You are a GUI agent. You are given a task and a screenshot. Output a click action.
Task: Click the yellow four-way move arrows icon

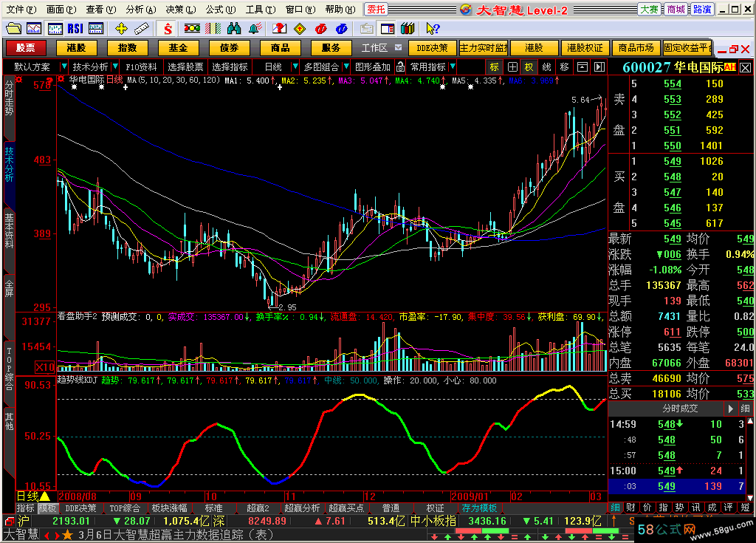(x=121, y=29)
